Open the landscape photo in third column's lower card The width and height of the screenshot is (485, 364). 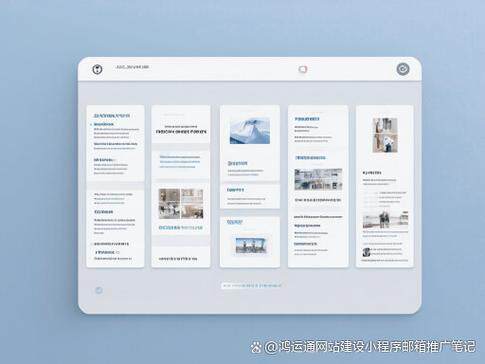click(250, 245)
